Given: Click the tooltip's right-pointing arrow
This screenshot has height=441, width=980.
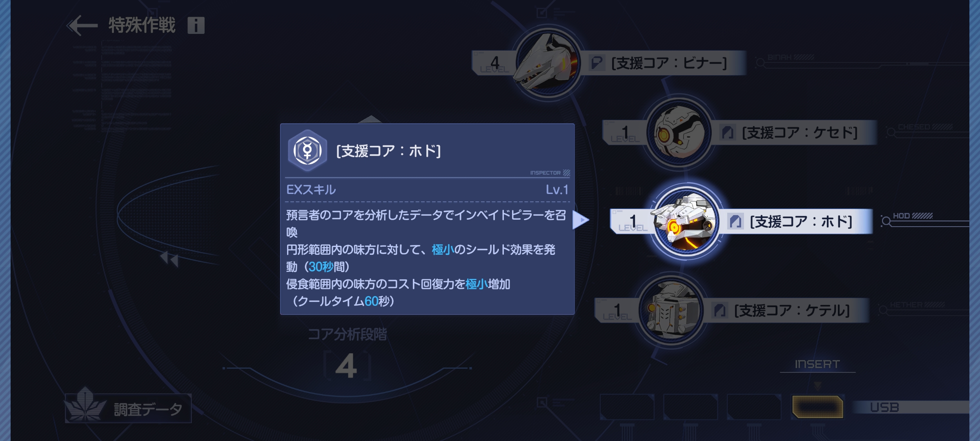Looking at the screenshot, I should [x=581, y=220].
